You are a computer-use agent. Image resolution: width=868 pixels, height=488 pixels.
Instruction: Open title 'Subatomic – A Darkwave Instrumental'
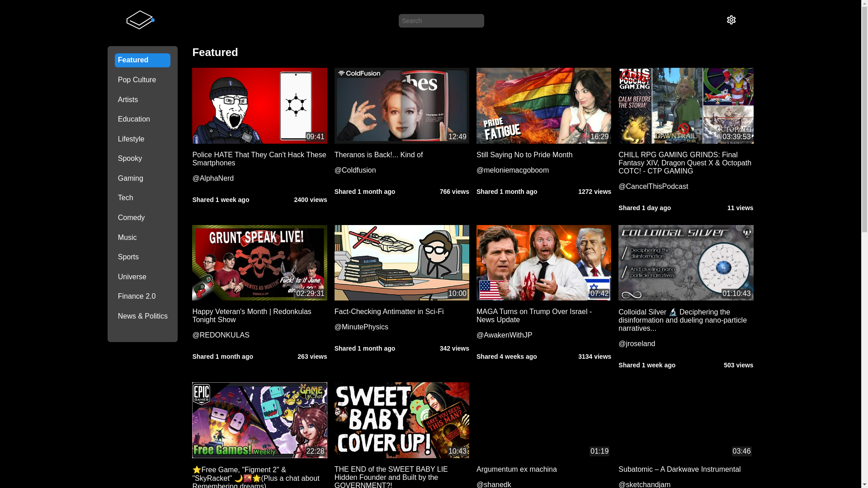[679, 469]
